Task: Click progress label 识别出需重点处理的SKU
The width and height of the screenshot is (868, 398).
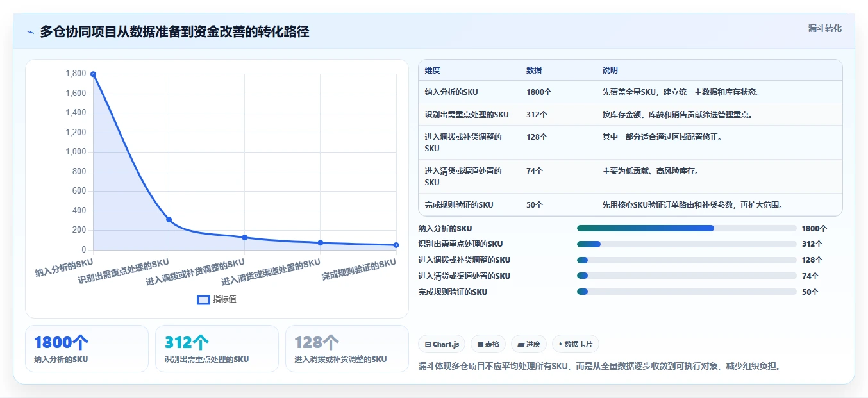Action: (x=460, y=244)
